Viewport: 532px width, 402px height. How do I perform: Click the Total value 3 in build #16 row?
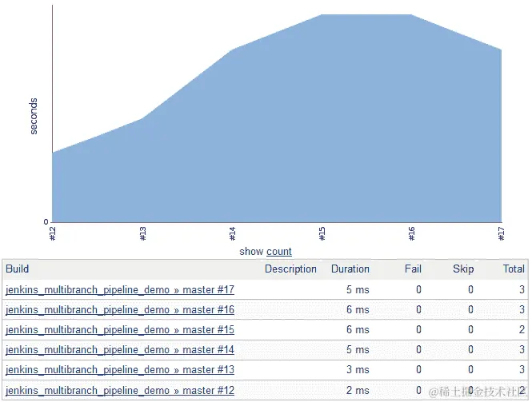(522, 310)
